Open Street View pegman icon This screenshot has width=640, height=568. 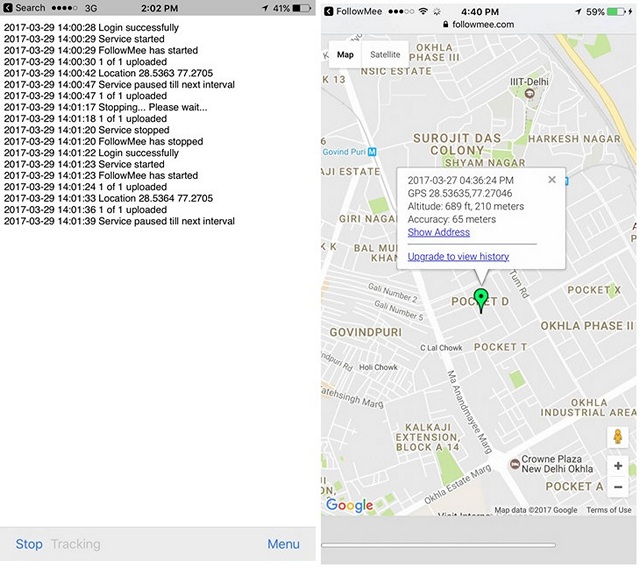[618, 437]
